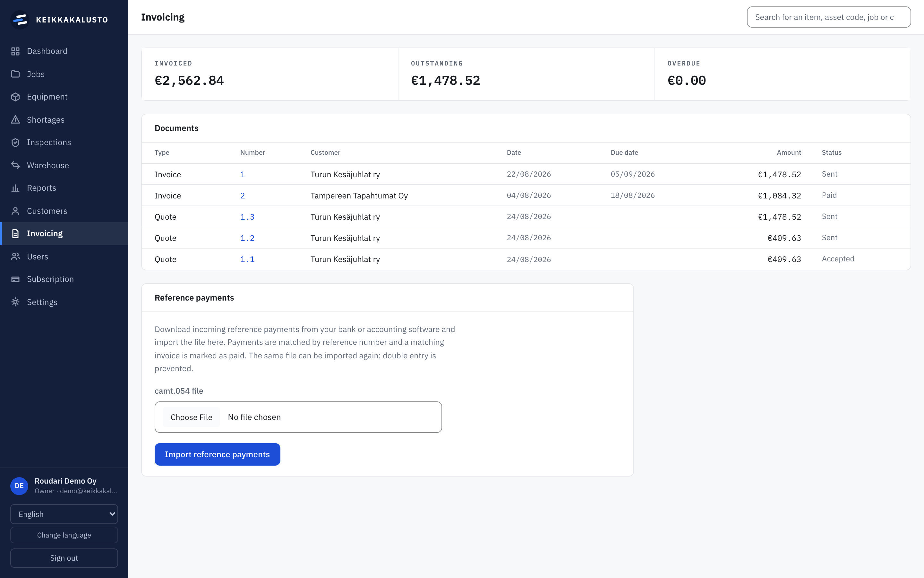
Task: Click the Reports bar chart icon
Action: [15, 188]
